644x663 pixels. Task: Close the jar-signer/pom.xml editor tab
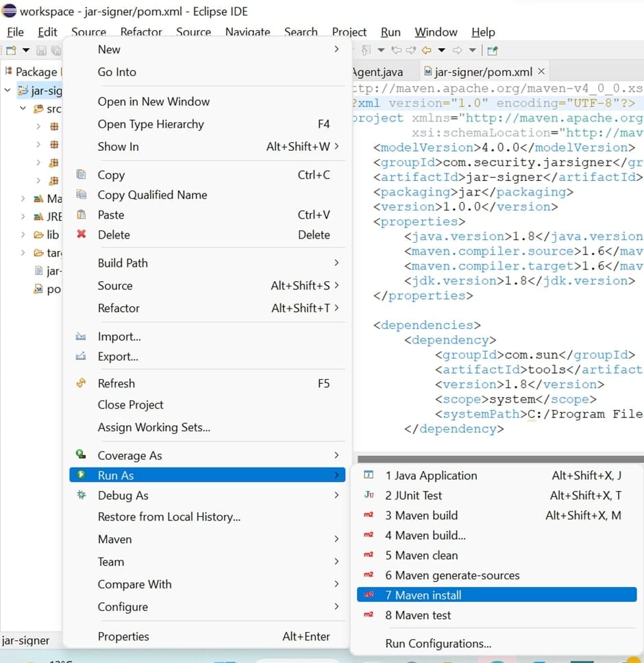541,71
